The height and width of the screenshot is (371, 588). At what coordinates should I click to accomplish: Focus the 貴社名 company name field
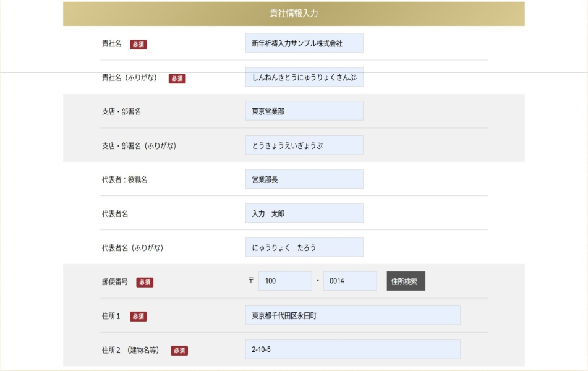(304, 43)
